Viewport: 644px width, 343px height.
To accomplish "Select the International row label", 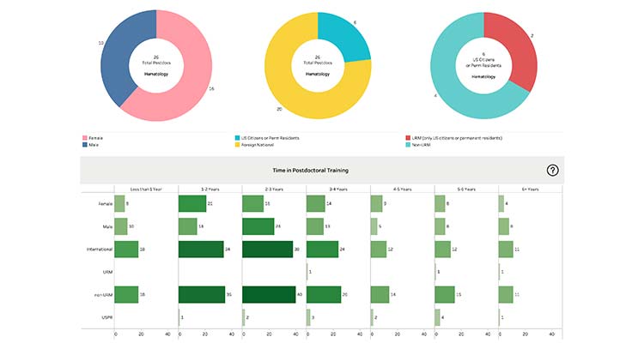I will coord(98,249).
